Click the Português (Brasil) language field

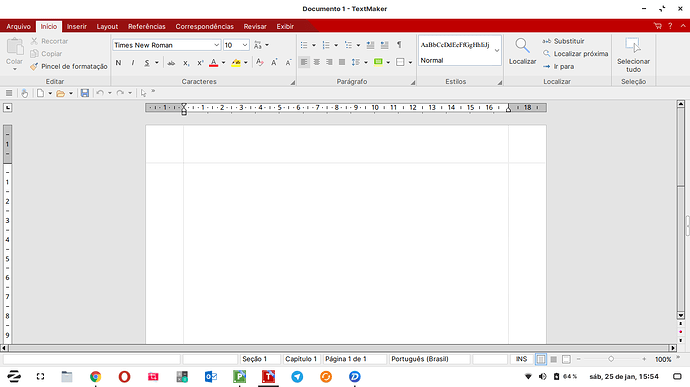(429, 359)
